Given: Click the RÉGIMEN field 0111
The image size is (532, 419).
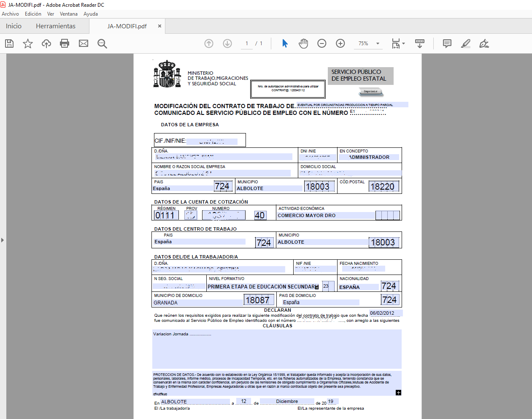Looking at the screenshot, I should pos(166,215).
